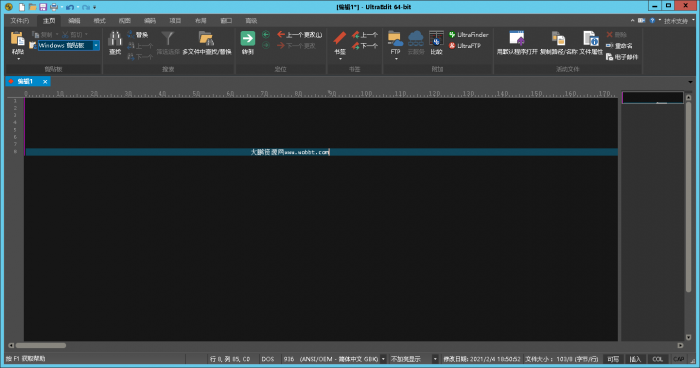Viewport: 700px width, 368px height.
Task: Click the Replace icon in search group
Action: 131,34
